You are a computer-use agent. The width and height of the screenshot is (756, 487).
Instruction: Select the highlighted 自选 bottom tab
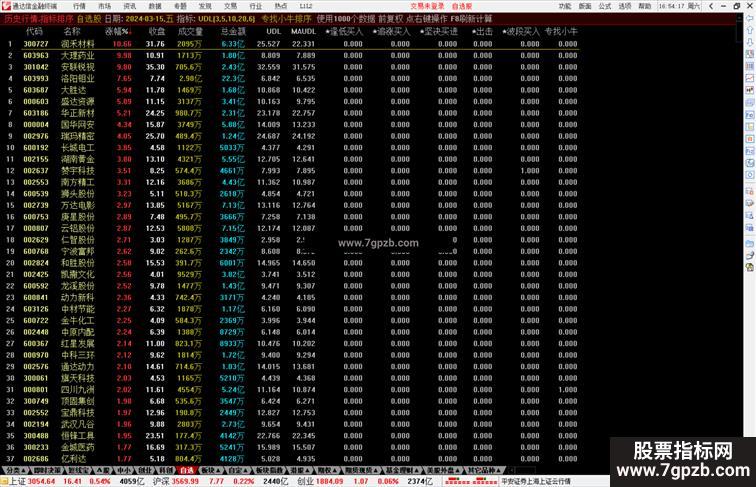[x=187, y=470]
